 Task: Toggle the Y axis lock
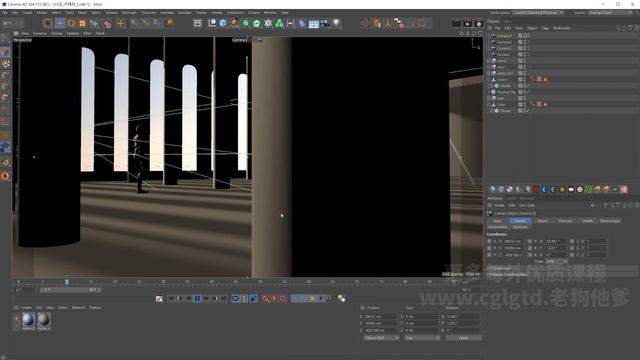[x=146, y=23]
